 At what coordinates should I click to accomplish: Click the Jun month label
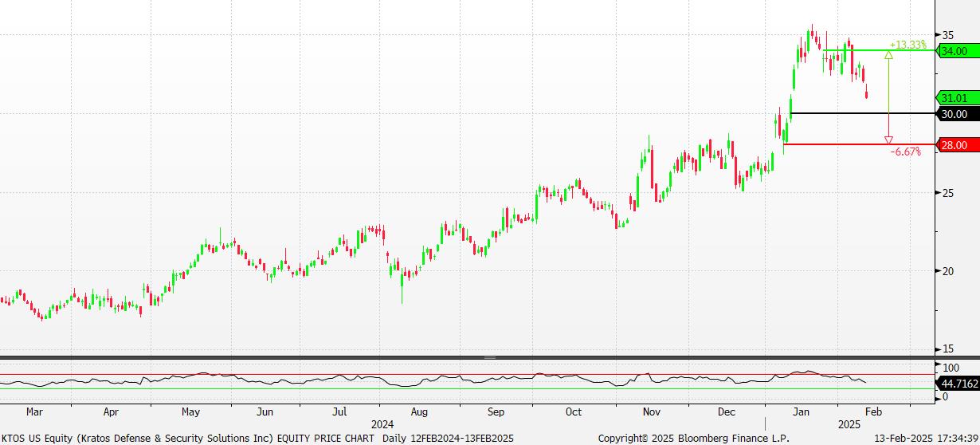click(265, 412)
